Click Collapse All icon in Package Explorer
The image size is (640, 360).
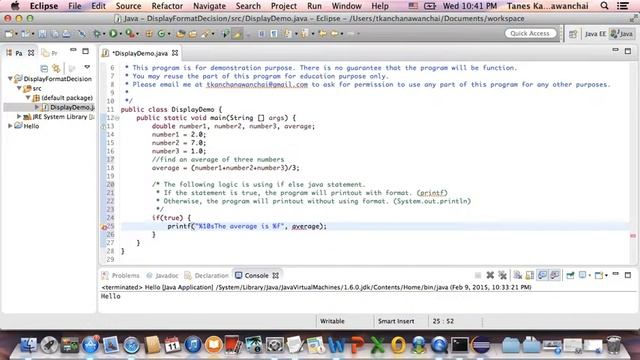pos(44,68)
